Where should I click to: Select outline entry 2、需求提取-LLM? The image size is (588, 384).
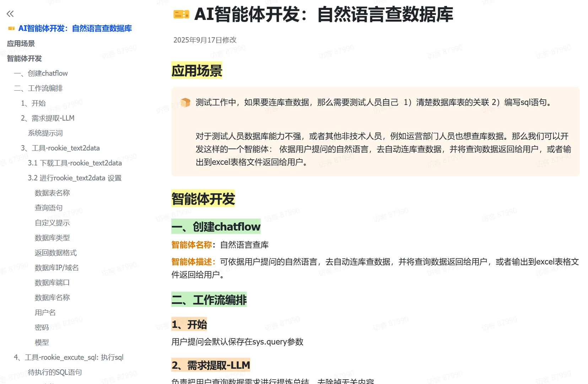tap(48, 118)
